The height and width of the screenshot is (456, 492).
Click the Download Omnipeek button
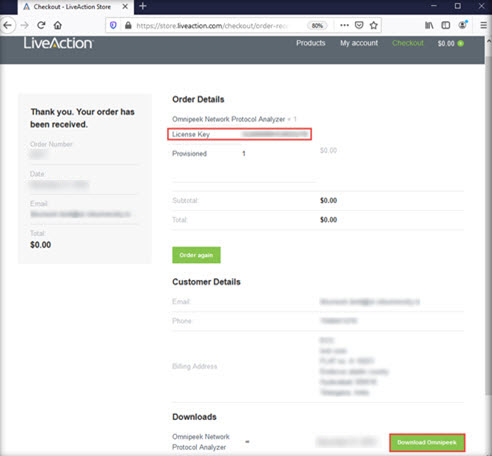coord(427,442)
